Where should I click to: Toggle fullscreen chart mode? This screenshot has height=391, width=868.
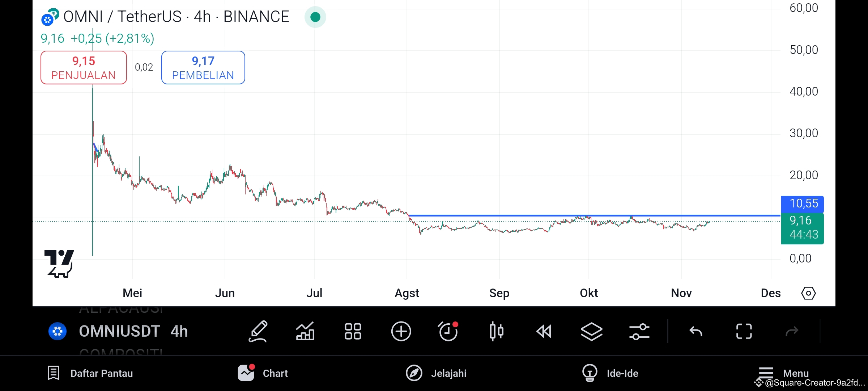coord(744,331)
